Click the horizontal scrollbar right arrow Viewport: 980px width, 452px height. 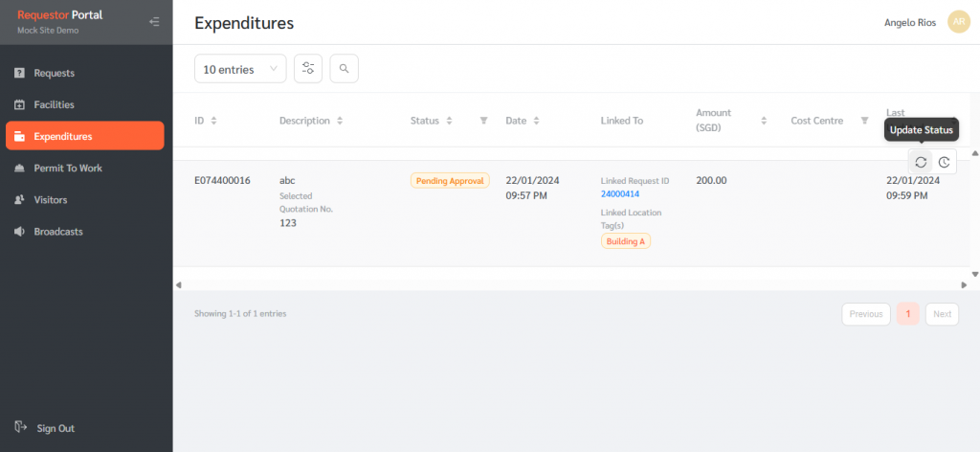point(964,284)
